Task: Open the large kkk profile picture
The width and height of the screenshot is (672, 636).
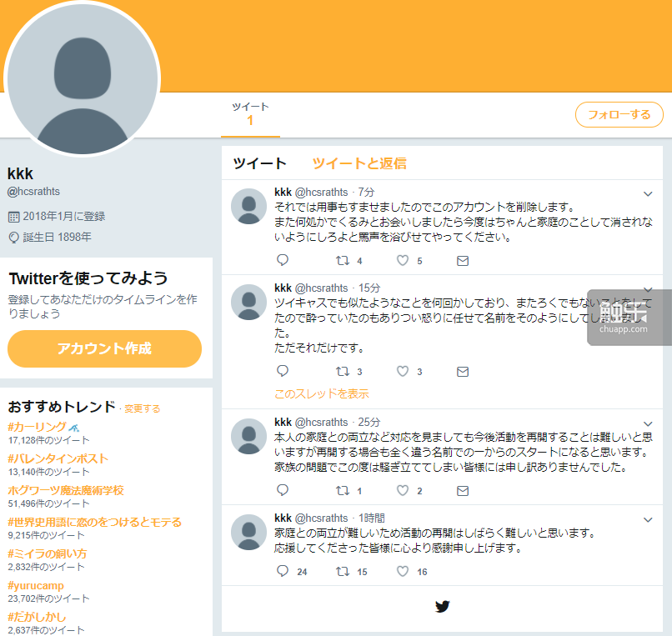Action: pyautogui.click(x=83, y=78)
